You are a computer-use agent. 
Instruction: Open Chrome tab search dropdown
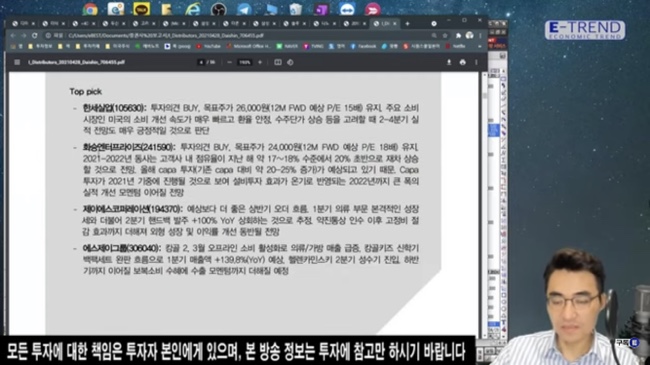(x=434, y=24)
